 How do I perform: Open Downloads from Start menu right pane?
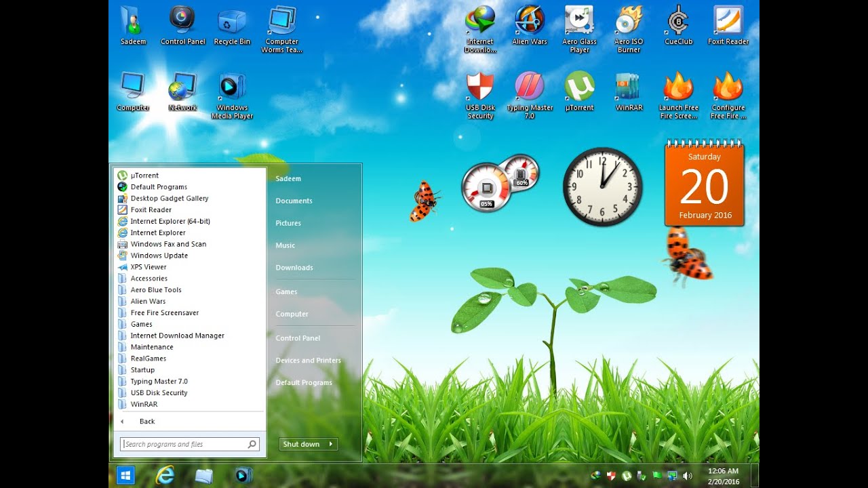pos(294,268)
